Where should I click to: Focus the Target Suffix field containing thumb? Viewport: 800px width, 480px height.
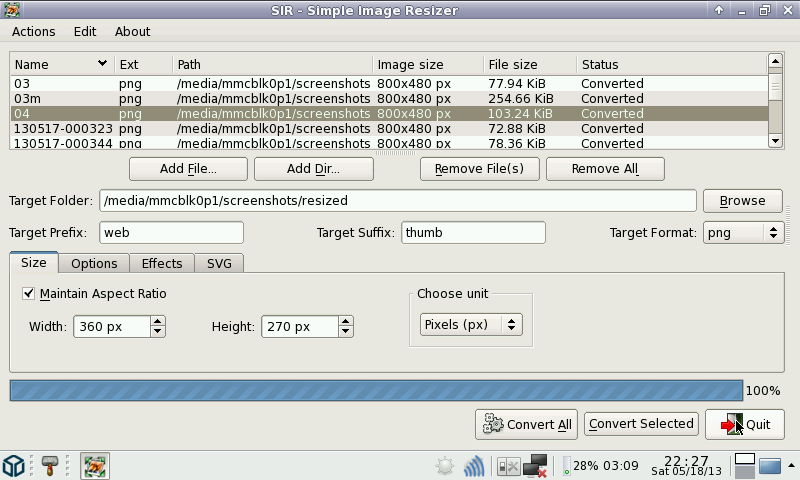tap(473, 233)
